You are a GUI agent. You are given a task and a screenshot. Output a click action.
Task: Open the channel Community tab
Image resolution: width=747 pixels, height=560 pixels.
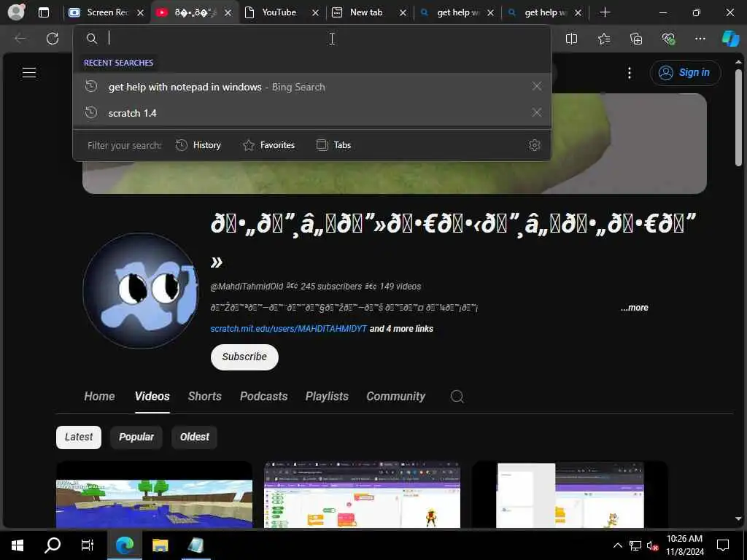(x=395, y=396)
